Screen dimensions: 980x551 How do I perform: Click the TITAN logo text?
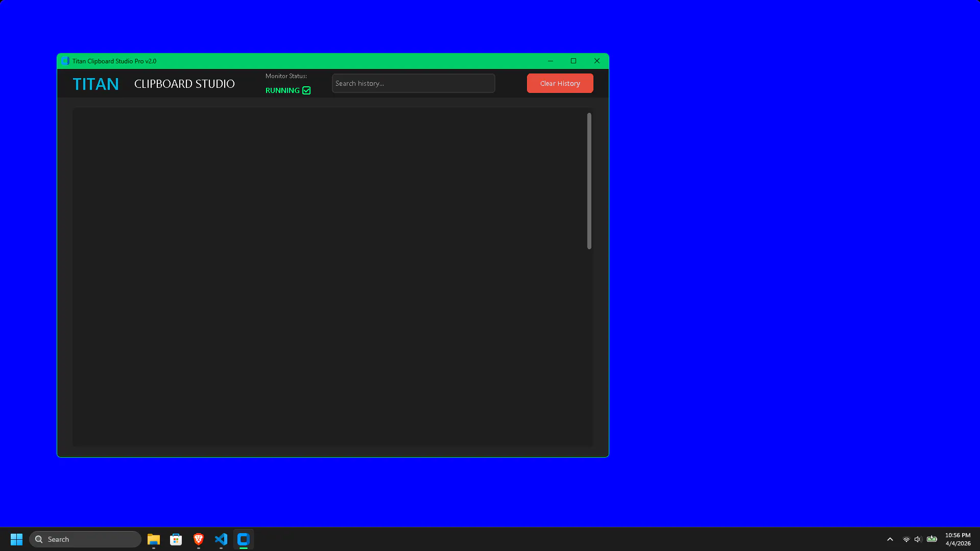point(95,84)
